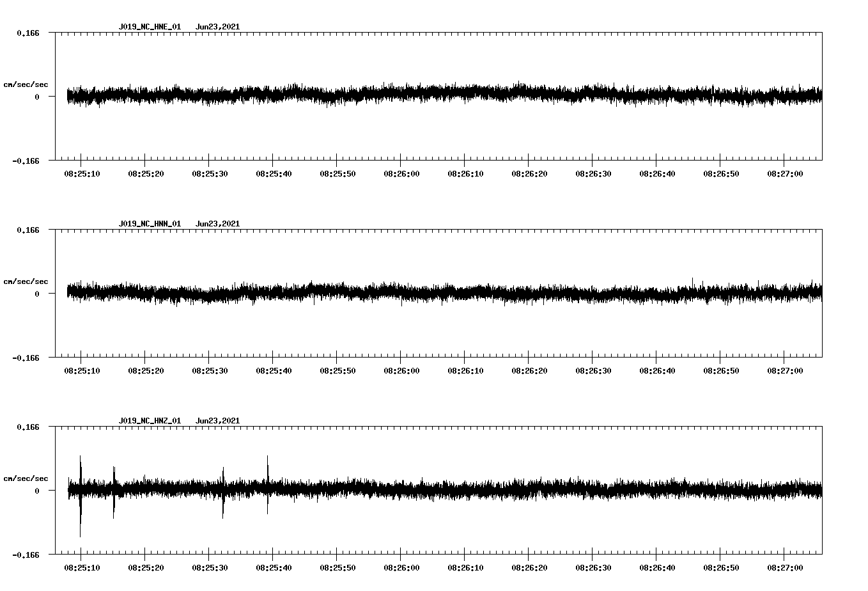Screen dimensions: 868x591
Task: Click the cm/sec/sec unit label of HNZ plot
Action: 26,478
